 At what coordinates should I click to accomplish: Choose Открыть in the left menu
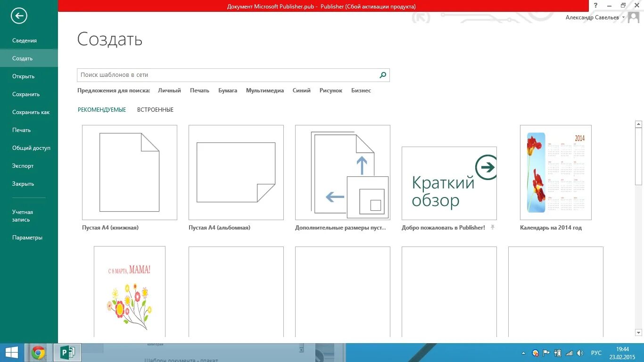point(29,76)
